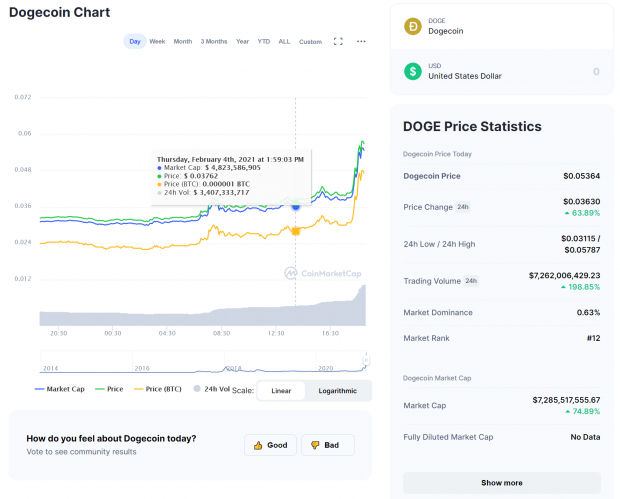Click the 24h Low / 24h High label
The width and height of the screenshot is (620, 499).
tap(439, 244)
